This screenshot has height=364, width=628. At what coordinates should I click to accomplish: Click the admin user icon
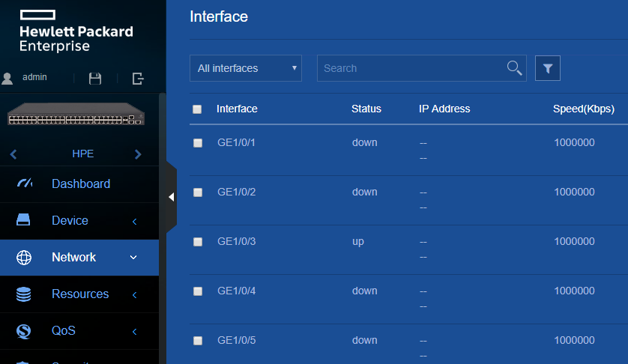point(7,78)
